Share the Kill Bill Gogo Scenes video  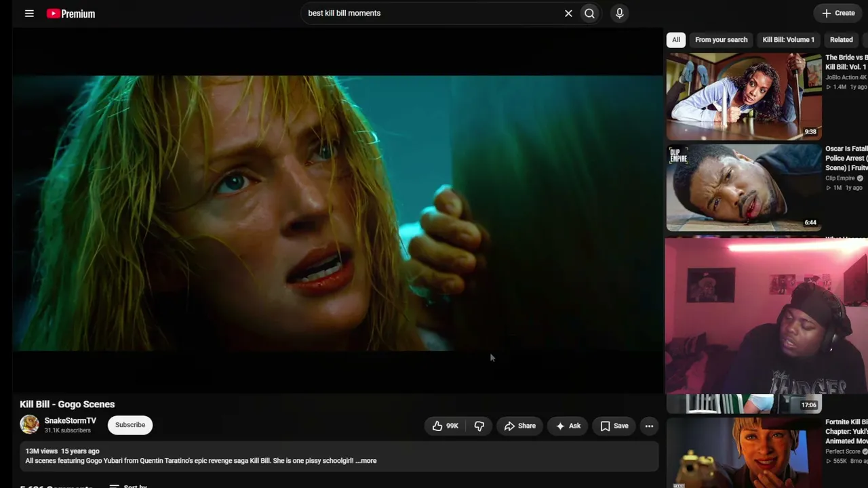point(520,426)
